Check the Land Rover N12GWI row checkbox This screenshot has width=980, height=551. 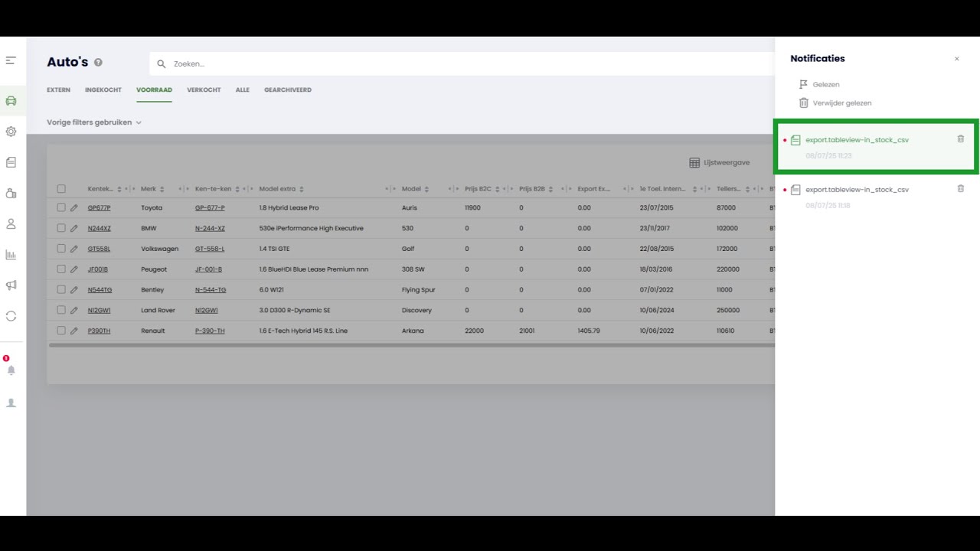tap(61, 310)
